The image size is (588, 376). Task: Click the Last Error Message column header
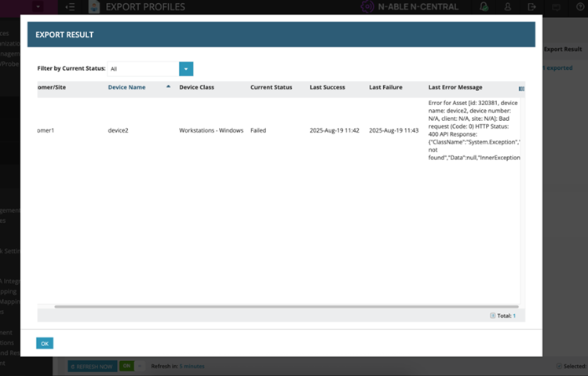(455, 87)
